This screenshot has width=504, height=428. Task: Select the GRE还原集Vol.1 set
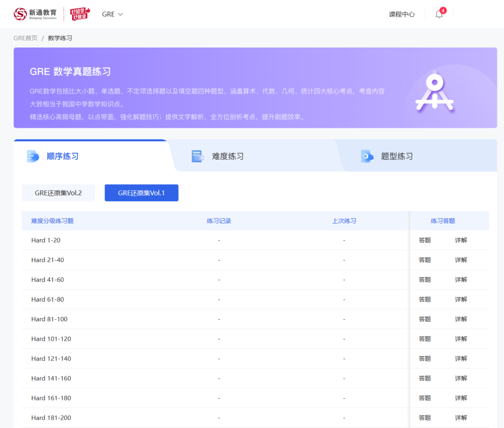[141, 193]
